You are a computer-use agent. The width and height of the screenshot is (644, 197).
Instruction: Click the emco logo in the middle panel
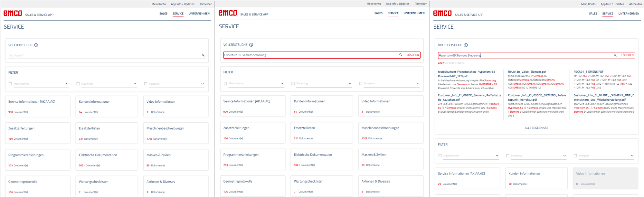click(228, 13)
